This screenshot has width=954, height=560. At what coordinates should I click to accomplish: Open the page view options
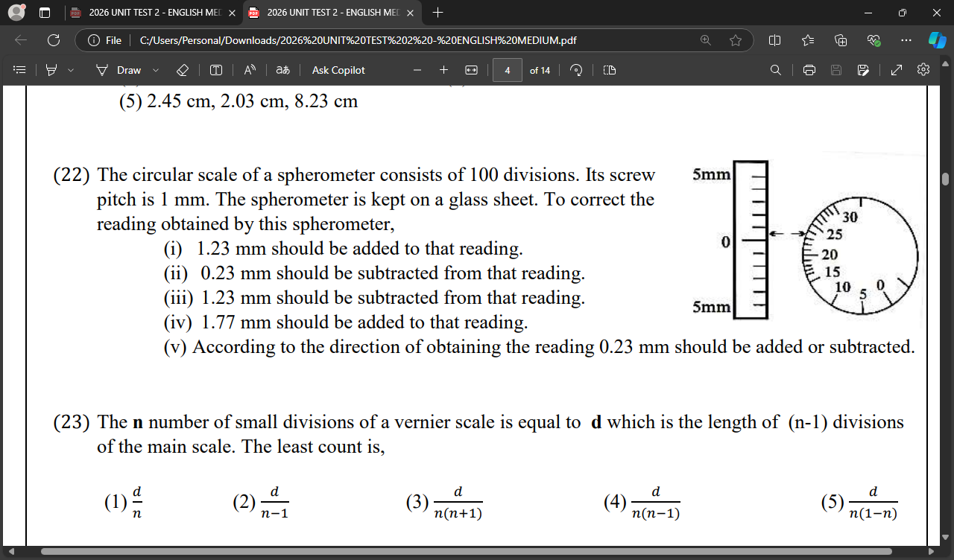[x=610, y=70]
